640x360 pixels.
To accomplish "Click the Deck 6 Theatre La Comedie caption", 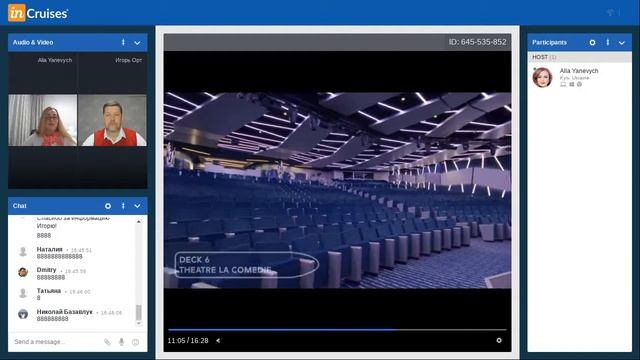I will point(247,265).
